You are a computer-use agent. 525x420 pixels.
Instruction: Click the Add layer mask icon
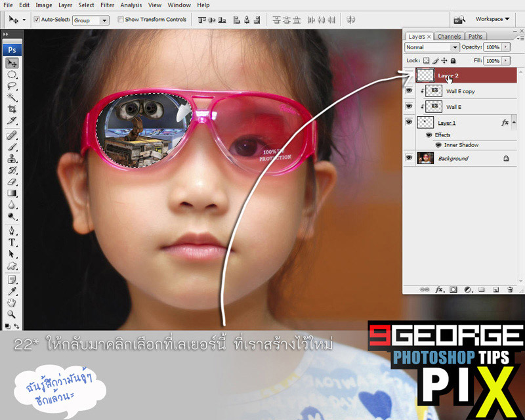pyautogui.click(x=453, y=289)
